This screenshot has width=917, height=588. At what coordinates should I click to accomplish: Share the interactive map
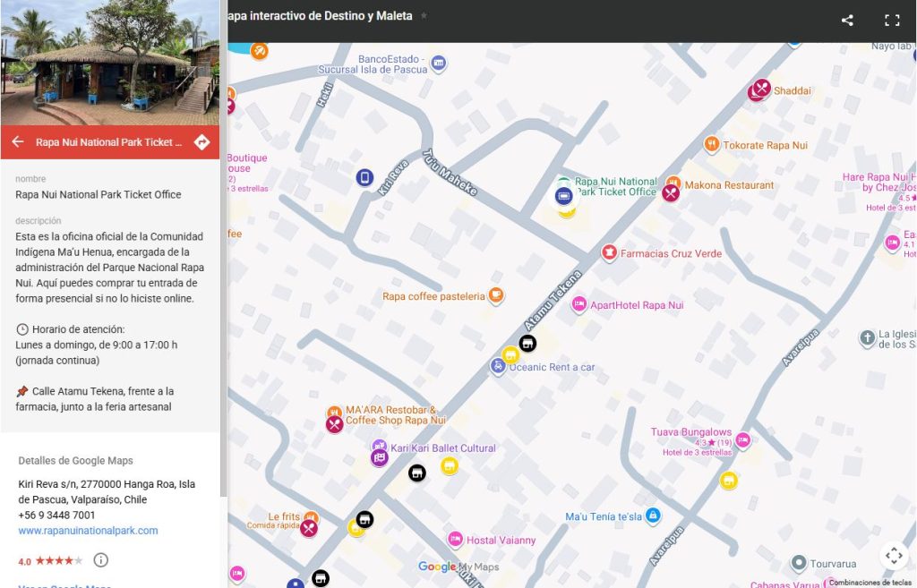(x=847, y=21)
